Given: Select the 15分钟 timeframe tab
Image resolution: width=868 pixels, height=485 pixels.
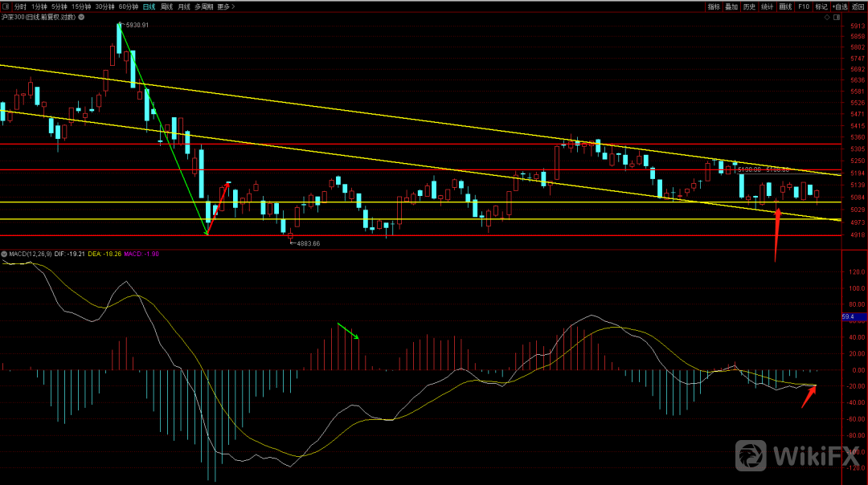Looking at the screenshot, I should click(x=81, y=6).
